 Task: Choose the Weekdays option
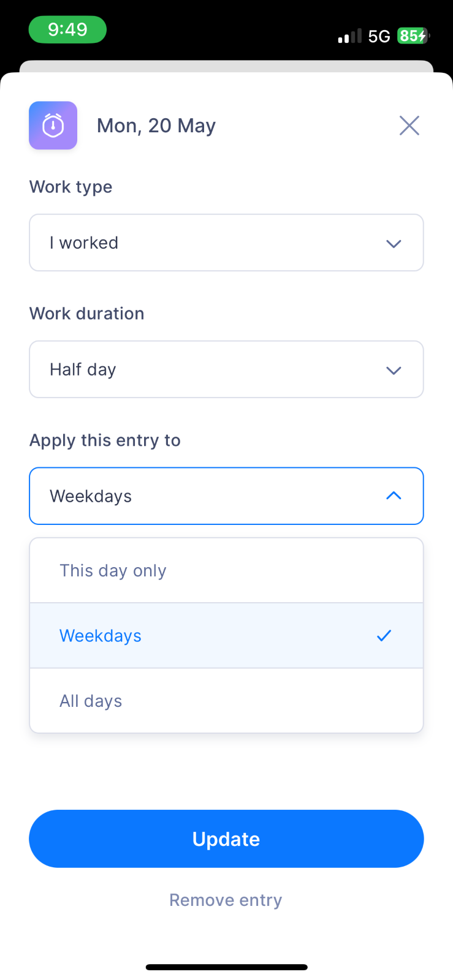[226, 636]
